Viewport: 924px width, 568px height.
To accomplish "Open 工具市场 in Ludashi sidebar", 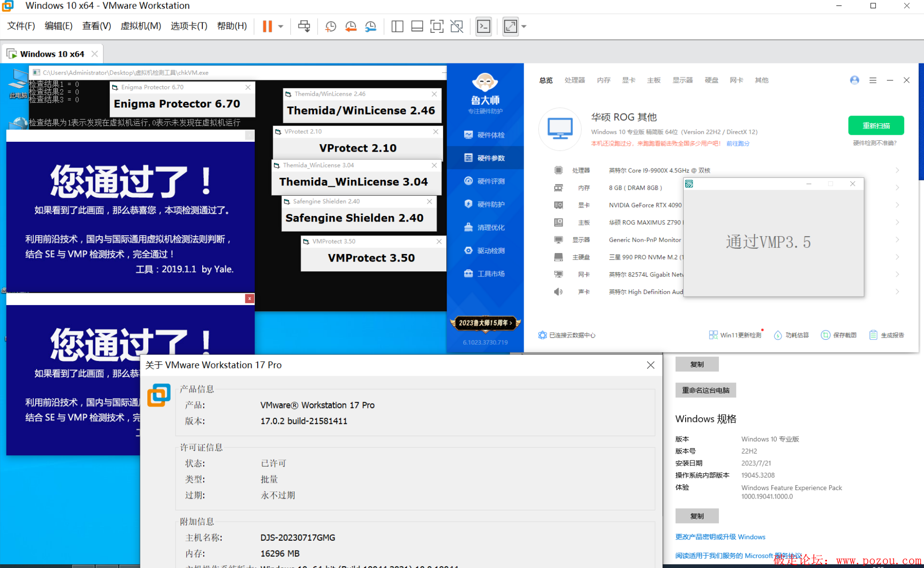I will tap(485, 274).
